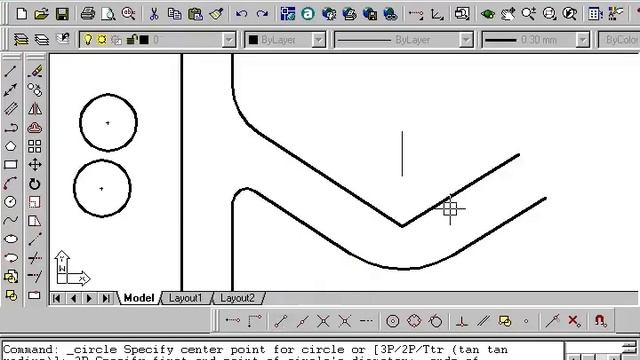This screenshot has height=360, width=640.
Task: Select the Break tool
Action: 35,295
